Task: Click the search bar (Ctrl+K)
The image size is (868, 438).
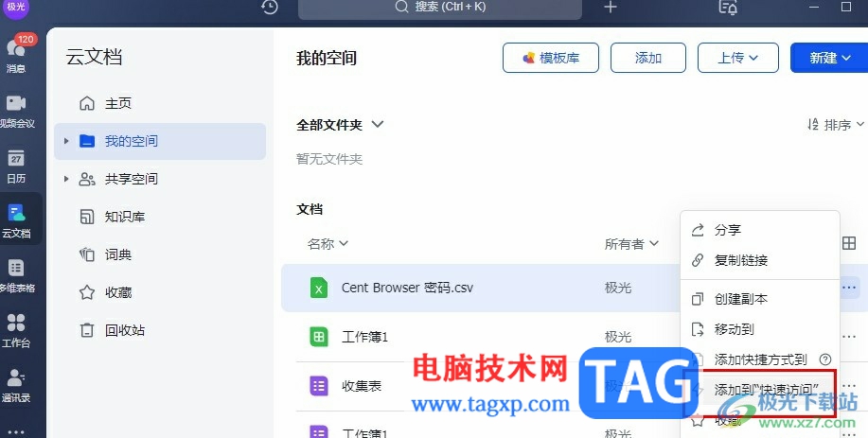Action: [440, 8]
